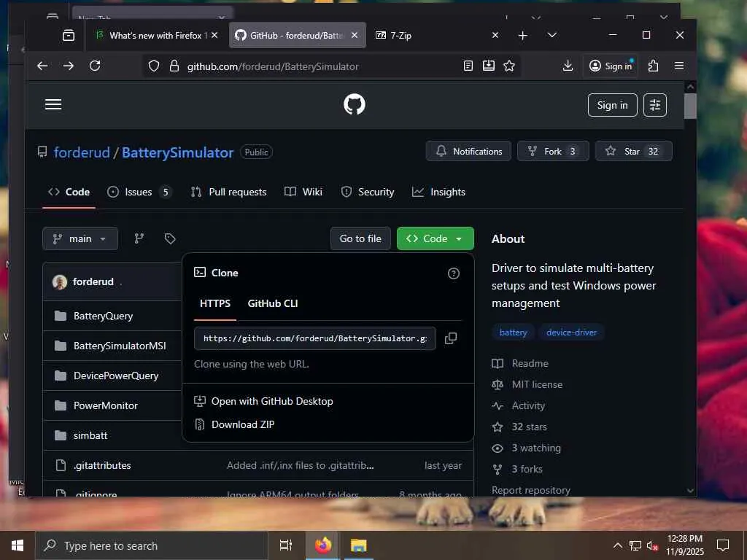Open the Wiki tab

(x=303, y=192)
